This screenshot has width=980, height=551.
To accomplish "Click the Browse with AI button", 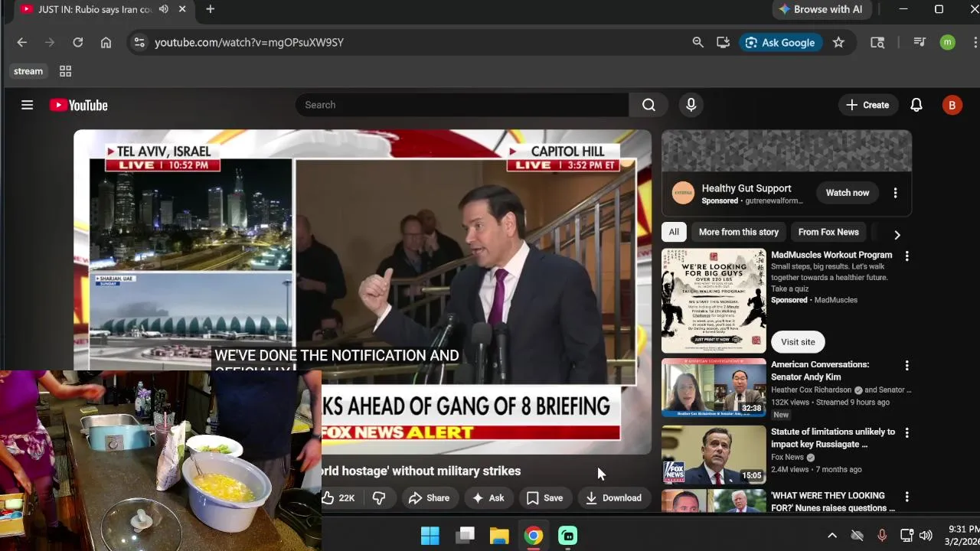I will tap(820, 9).
